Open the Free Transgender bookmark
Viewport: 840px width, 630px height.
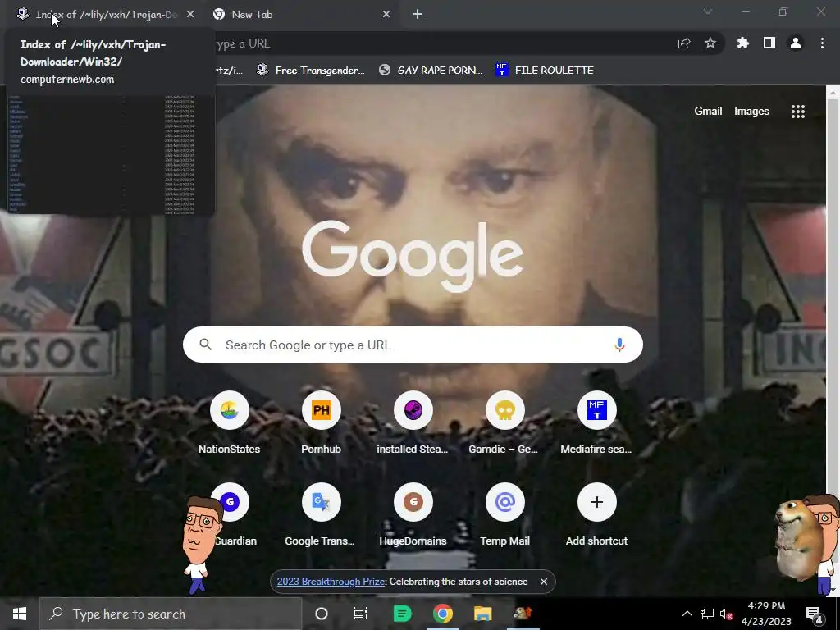coord(311,71)
